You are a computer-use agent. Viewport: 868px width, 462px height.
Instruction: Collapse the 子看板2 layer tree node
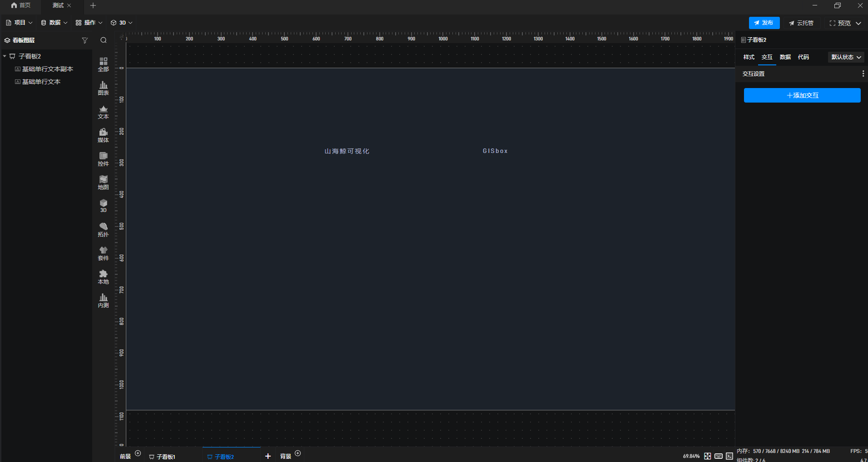pos(5,56)
